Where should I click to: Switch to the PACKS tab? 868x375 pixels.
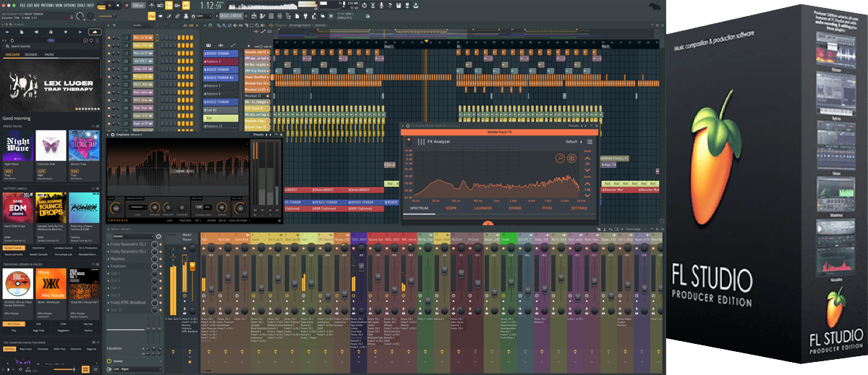click(49, 54)
